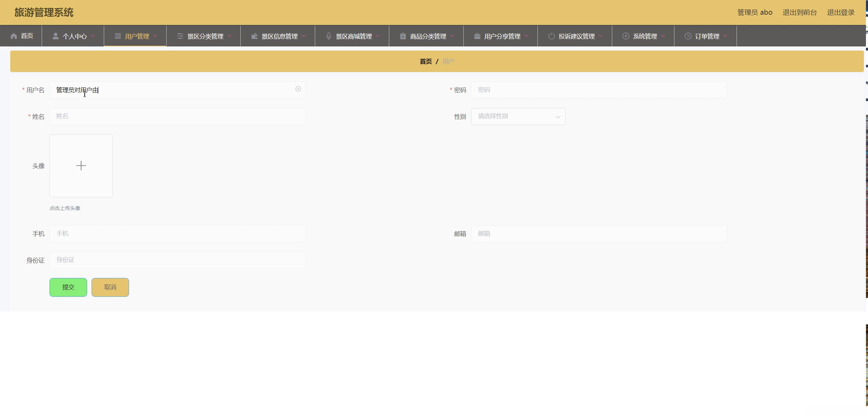Image resolution: width=868 pixels, height=418 pixels.
Task: Click into the 密码 password field
Action: [599, 90]
